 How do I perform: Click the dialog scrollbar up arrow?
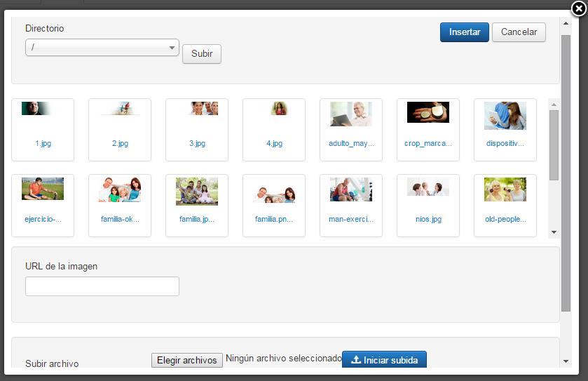[x=566, y=23]
